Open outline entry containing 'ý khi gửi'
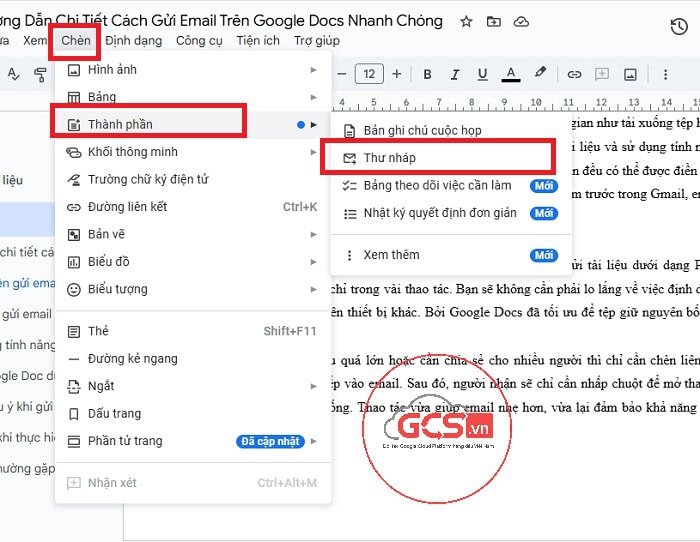This screenshot has width=700, height=542. click(27, 406)
